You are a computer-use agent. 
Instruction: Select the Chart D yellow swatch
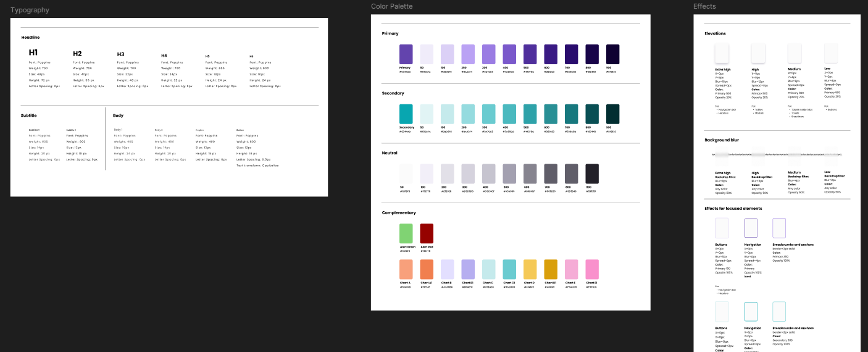click(530, 269)
